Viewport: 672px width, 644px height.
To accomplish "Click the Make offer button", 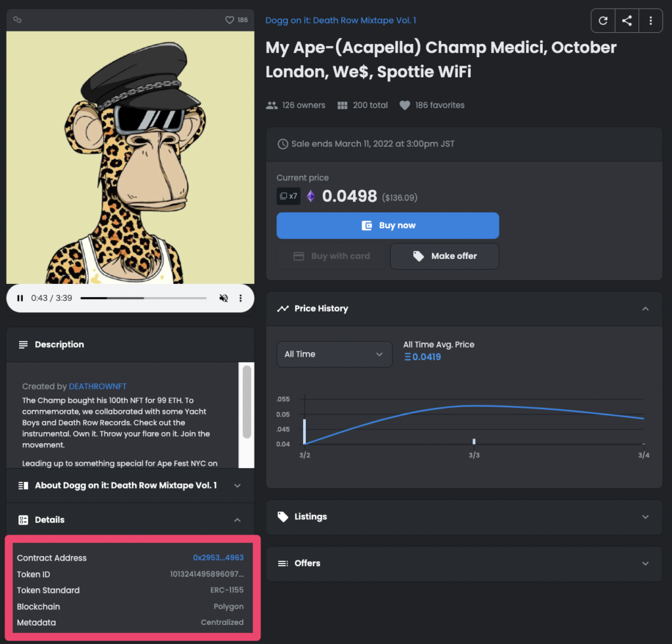I will [x=444, y=256].
